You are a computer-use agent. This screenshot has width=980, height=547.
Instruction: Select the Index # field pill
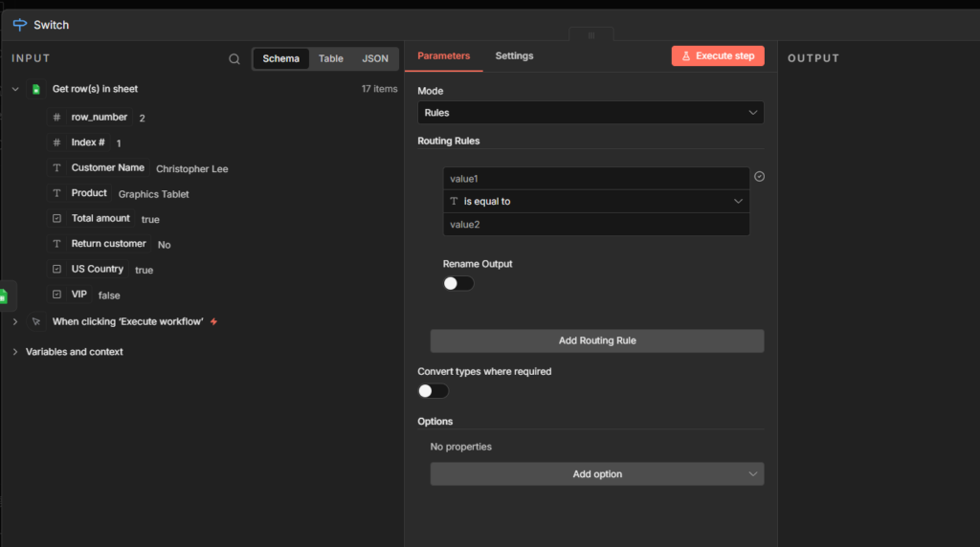[78, 142]
